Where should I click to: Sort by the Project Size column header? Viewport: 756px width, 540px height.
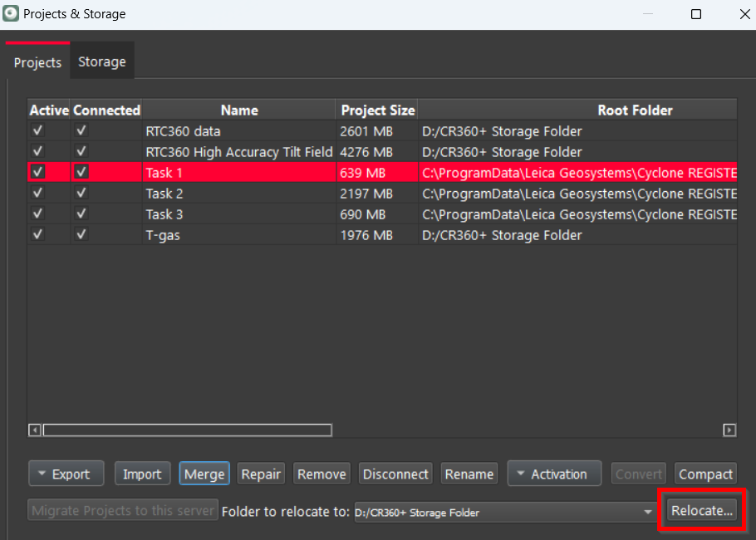(x=377, y=110)
